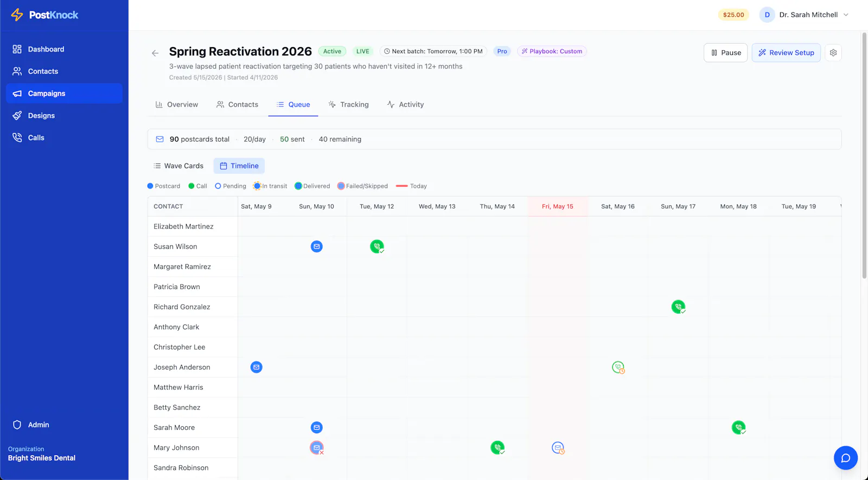Click Mary Johnson's failed postcard icon
Image resolution: width=868 pixels, height=480 pixels.
click(317, 447)
